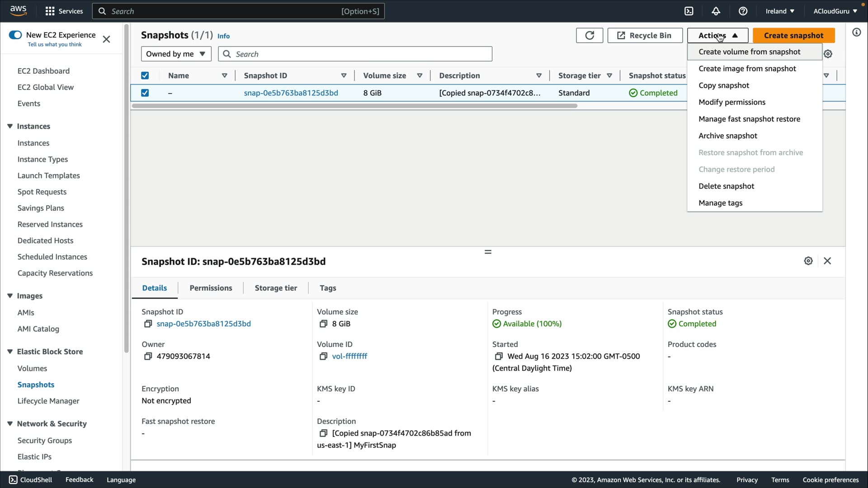The height and width of the screenshot is (488, 868).
Task: Copy the Started timestamp icon
Action: click(x=499, y=357)
